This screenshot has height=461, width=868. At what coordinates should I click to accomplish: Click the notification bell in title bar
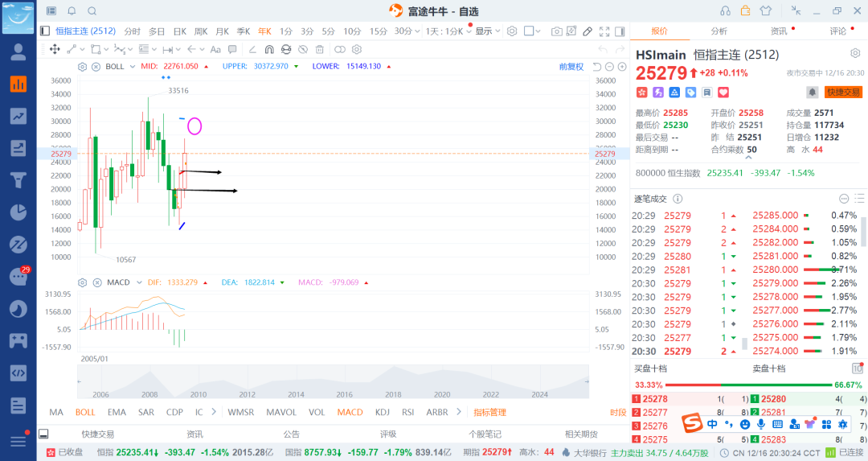pos(72,11)
